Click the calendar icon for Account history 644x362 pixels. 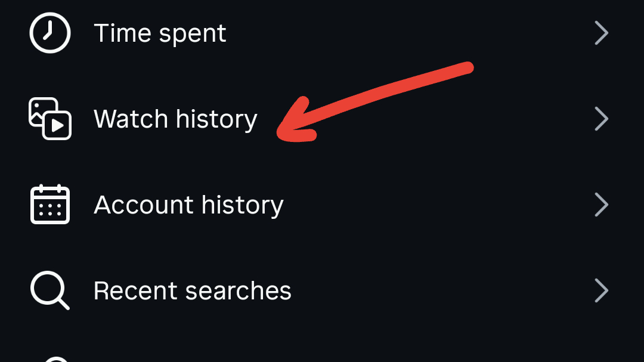coord(49,205)
